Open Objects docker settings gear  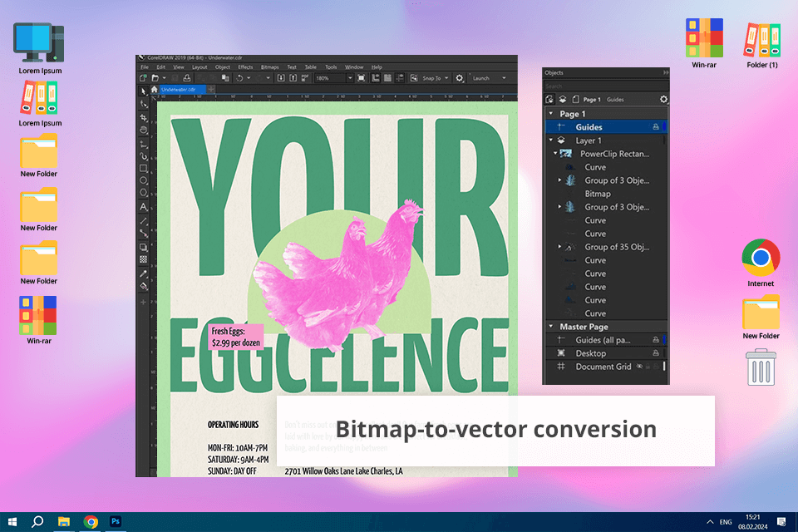663,99
